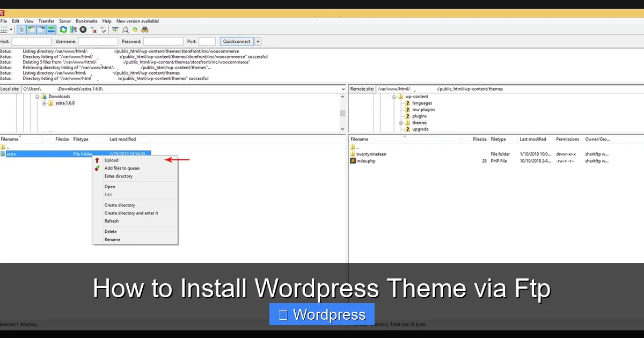Disconnect from the current server
644x338 pixels.
[x=93, y=30]
